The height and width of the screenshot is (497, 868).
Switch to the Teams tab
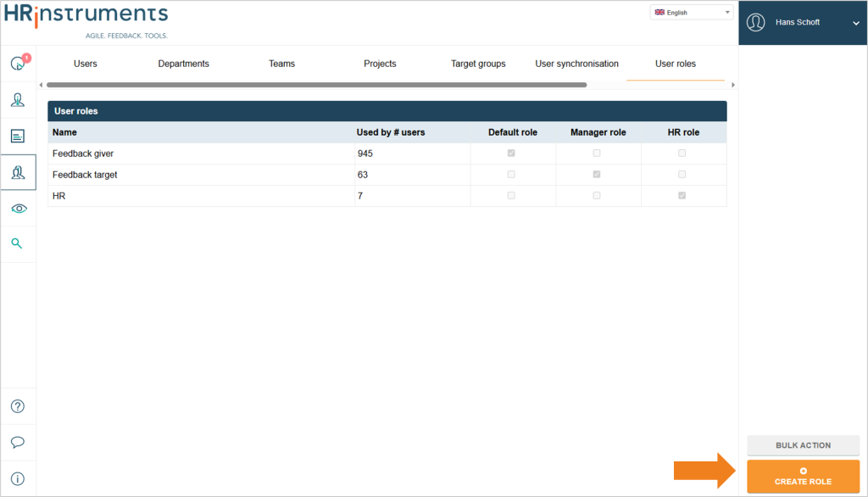click(281, 64)
